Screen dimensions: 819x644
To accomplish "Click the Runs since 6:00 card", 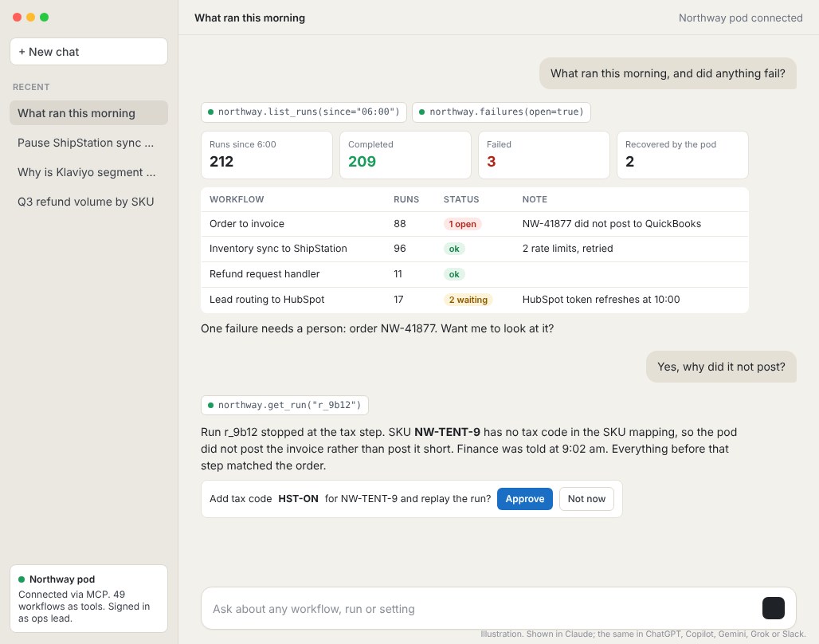I will pyautogui.click(x=266, y=155).
